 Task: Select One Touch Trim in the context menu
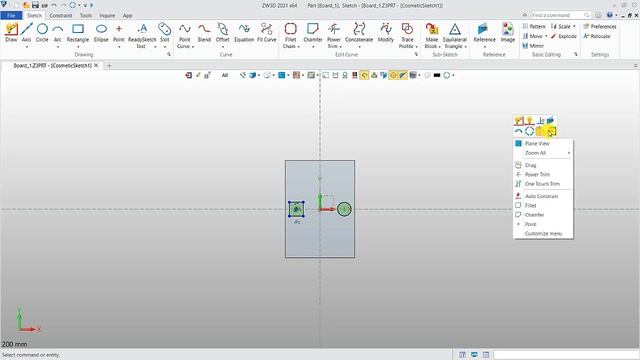coord(543,184)
